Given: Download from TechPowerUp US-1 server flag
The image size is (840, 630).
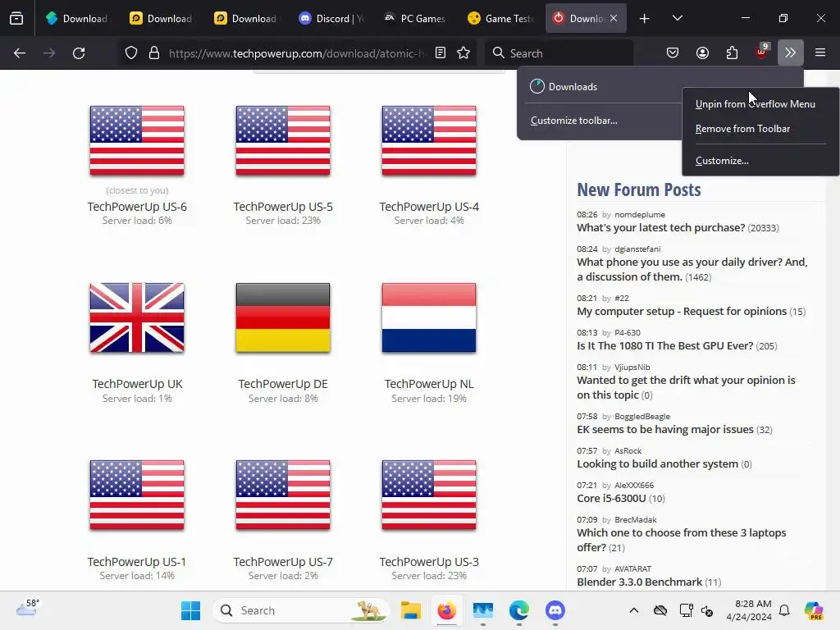Looking at the screenshot, I should tap(137, 495).
